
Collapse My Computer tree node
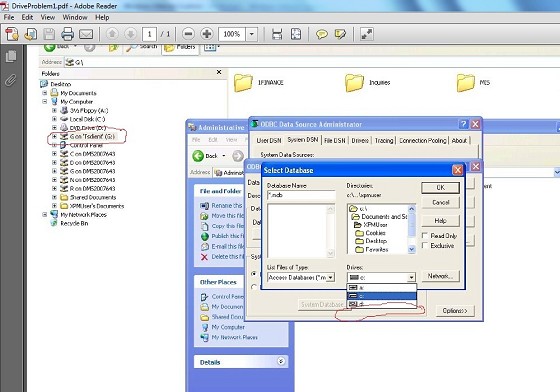point(45,101)
